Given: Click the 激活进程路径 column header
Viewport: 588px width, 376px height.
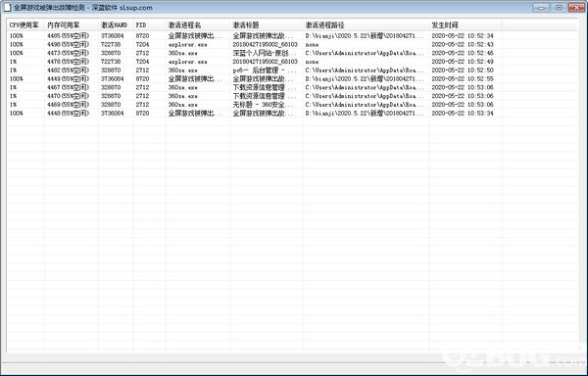Looking at the screenshot, I should click(366, 25).
